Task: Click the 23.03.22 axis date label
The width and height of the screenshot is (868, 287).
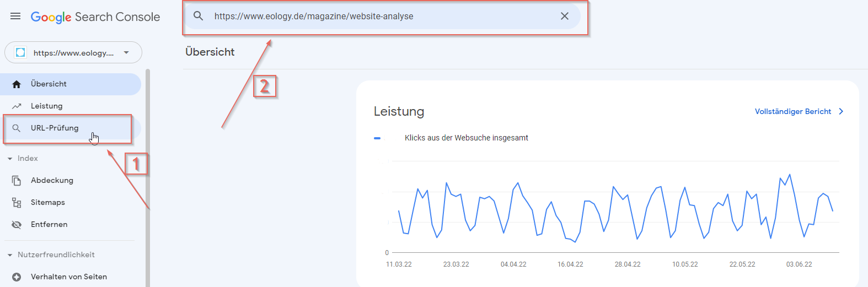Action: click(456, 264)
